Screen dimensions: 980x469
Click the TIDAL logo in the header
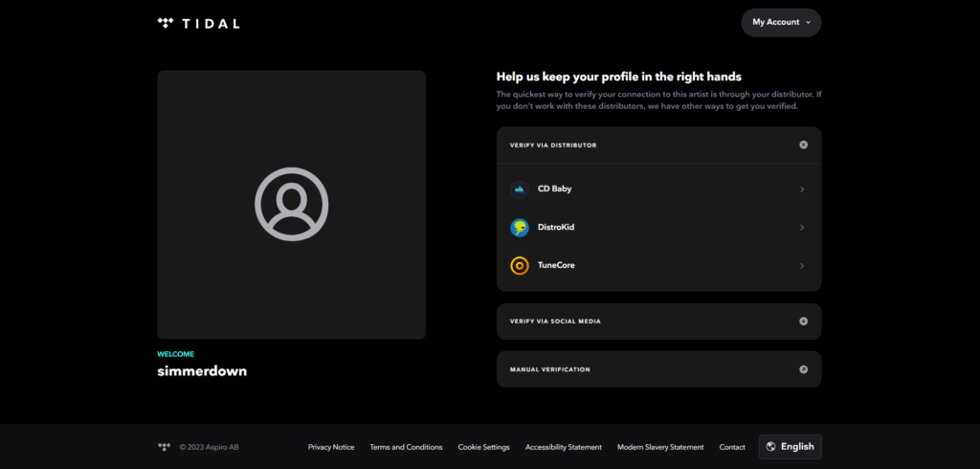[198, 24]
